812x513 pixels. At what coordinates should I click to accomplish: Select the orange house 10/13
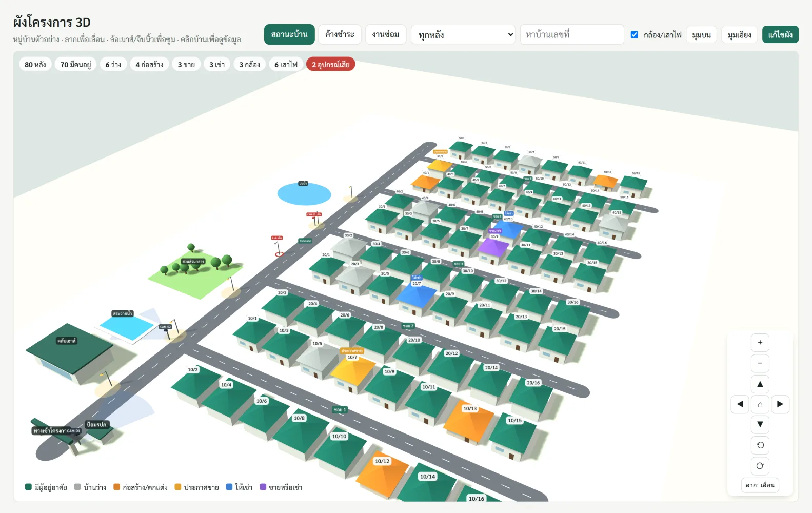[469, 423]
